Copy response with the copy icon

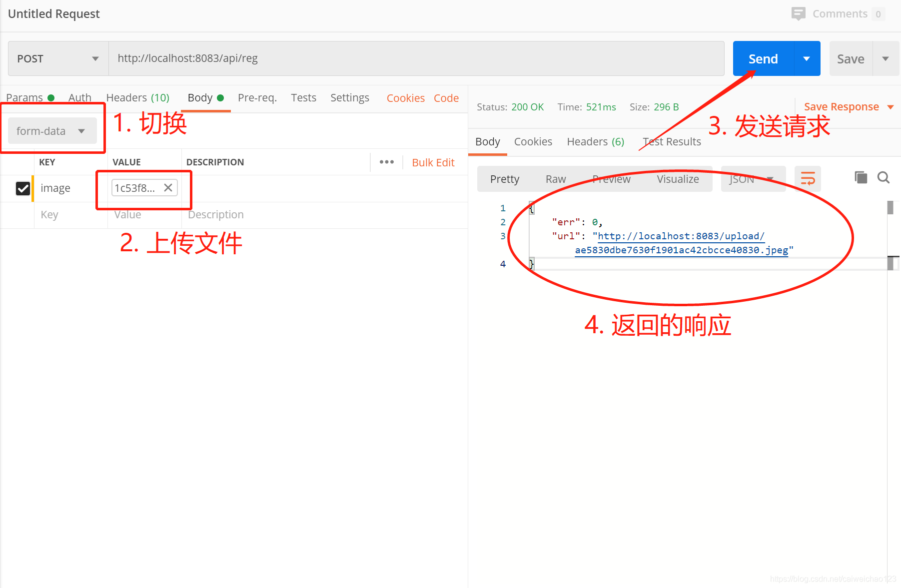click(861, 177)
